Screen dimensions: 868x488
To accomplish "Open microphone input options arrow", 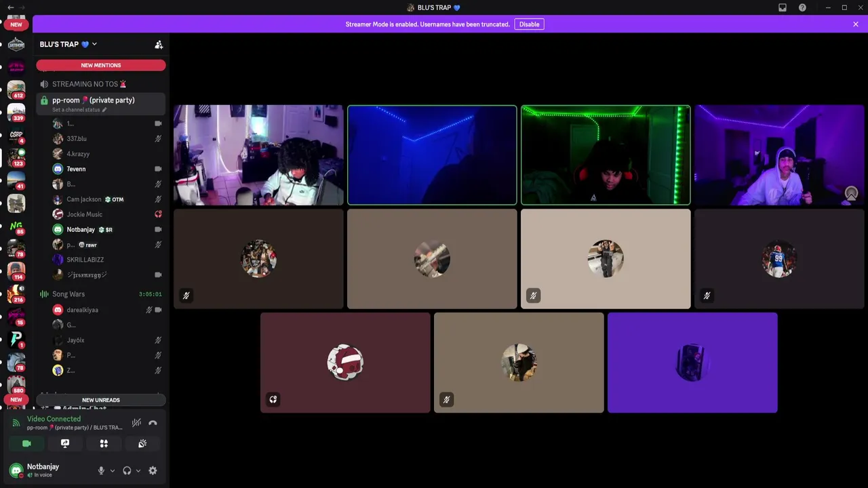I will [113, 470].
